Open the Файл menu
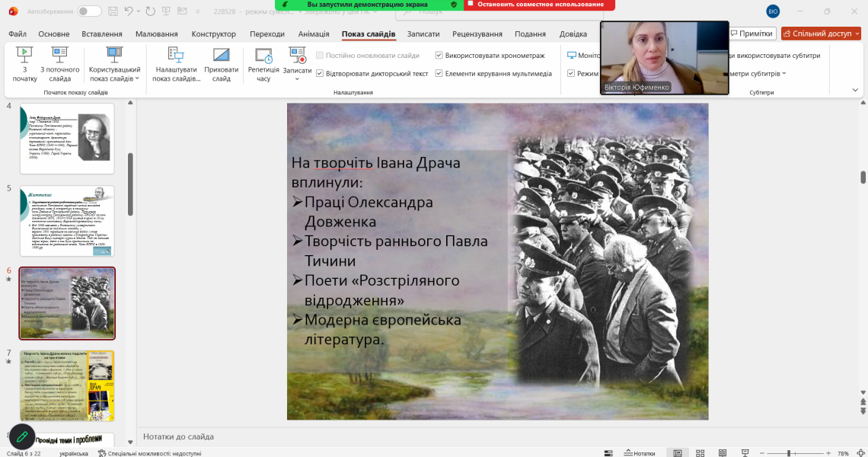Image resolution: width=868 pixels, height=457 pixels. (x=18, y=34)
